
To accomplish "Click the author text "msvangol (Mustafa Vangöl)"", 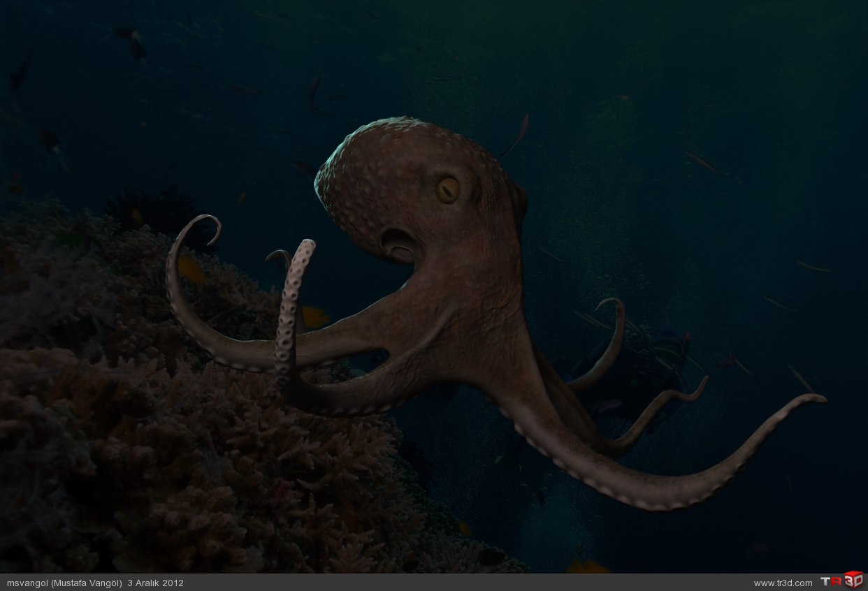I will 64,583.
